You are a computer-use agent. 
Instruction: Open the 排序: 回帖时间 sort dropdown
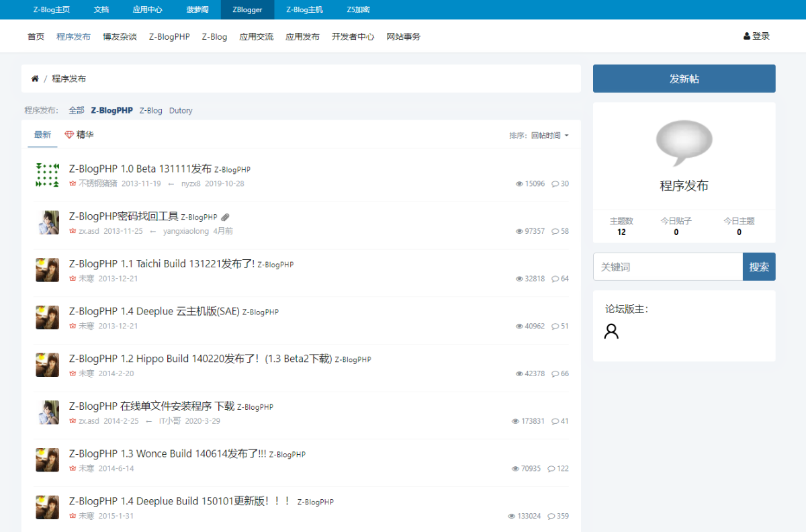click(539, 136)
